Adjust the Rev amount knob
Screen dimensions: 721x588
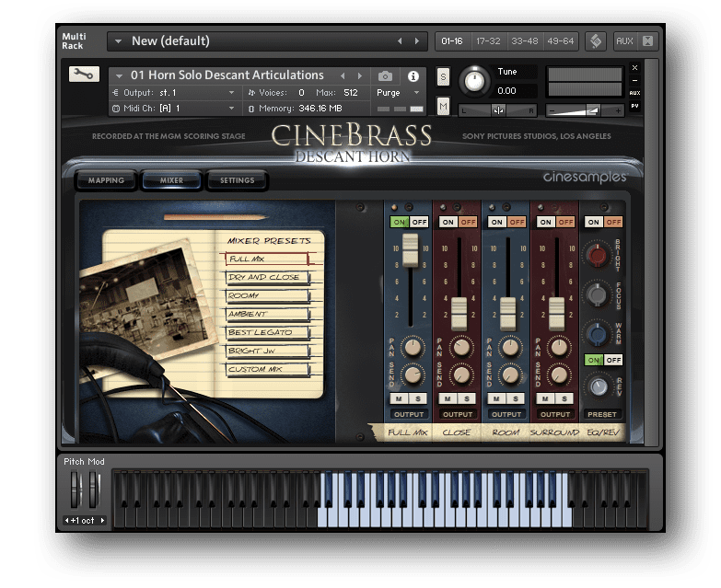click(599, 386)
